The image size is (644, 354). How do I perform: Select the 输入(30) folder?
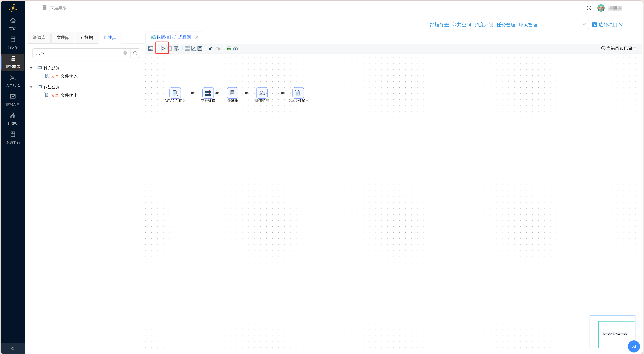click(48, 68)
